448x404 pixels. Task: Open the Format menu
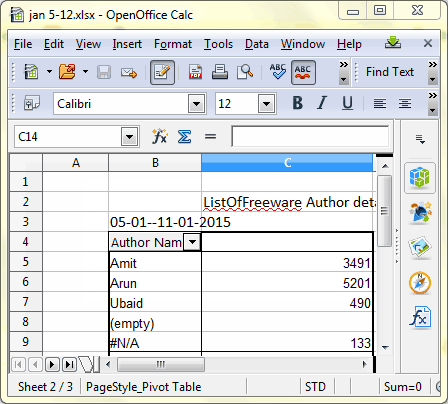[x=173, y=44]
